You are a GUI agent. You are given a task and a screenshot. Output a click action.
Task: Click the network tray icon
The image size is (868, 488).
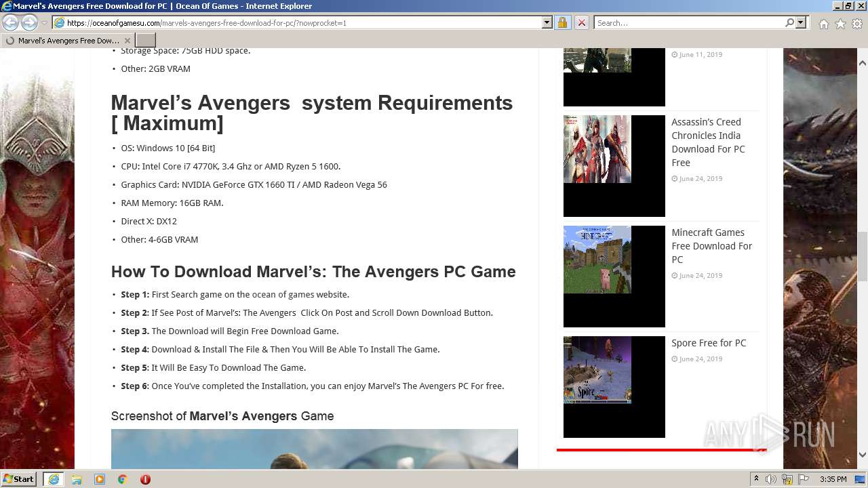[787, 479]
